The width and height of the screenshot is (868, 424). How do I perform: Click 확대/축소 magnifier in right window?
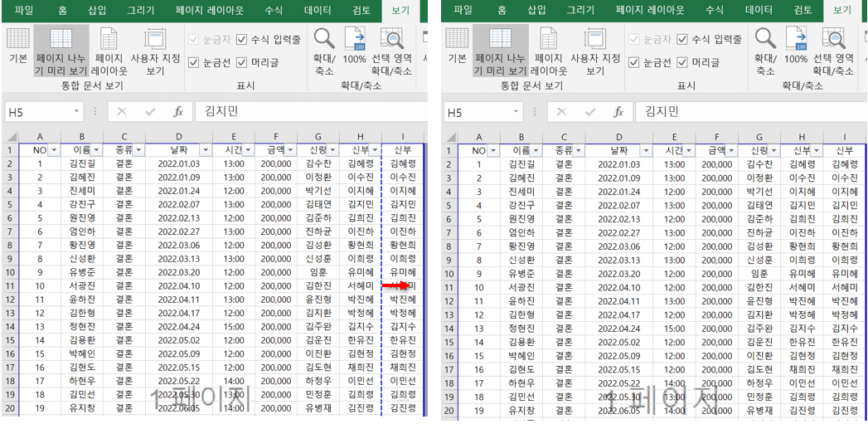pyautogui.click(x=765, y=51)
